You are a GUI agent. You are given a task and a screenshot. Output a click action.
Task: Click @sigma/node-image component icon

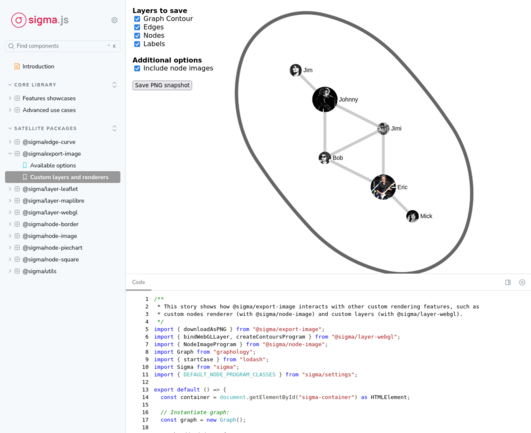[x=17, y=236]
